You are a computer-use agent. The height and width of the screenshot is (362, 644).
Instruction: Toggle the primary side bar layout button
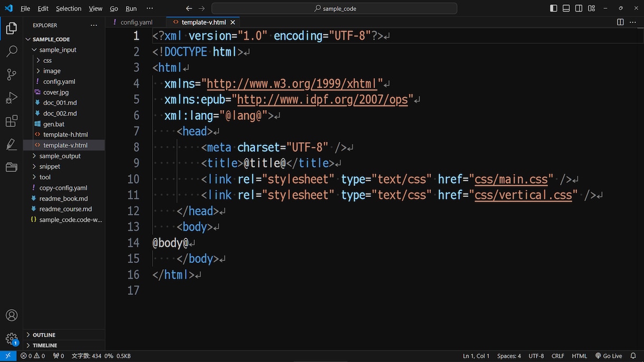(553, 8)
